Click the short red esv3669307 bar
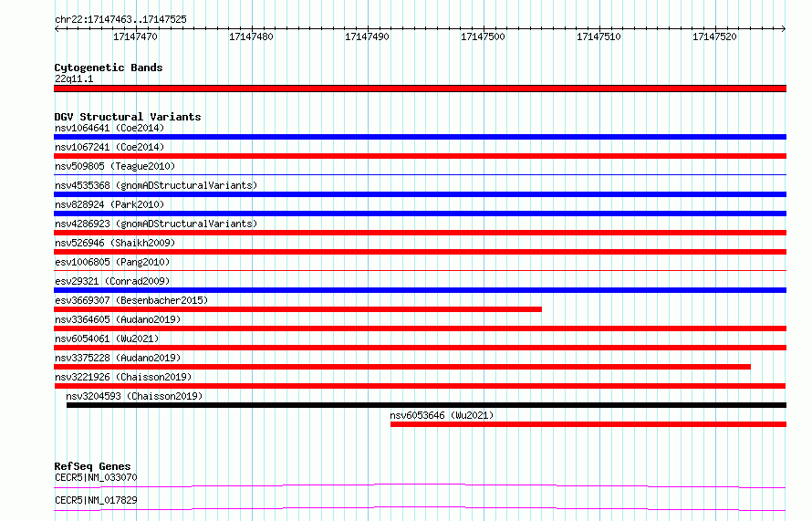This screenshot has height=521, width=812. pyautogui.click(x=297, y=309)
